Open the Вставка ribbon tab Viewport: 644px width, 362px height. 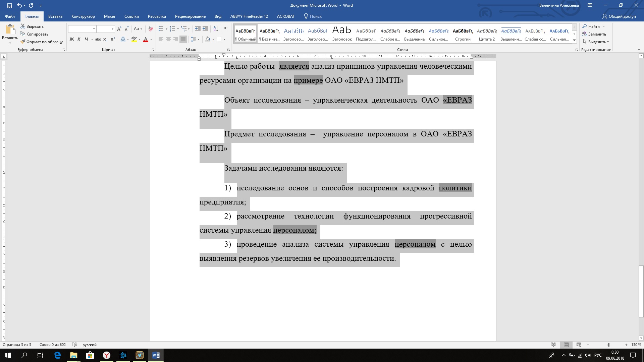click(55, 16)
